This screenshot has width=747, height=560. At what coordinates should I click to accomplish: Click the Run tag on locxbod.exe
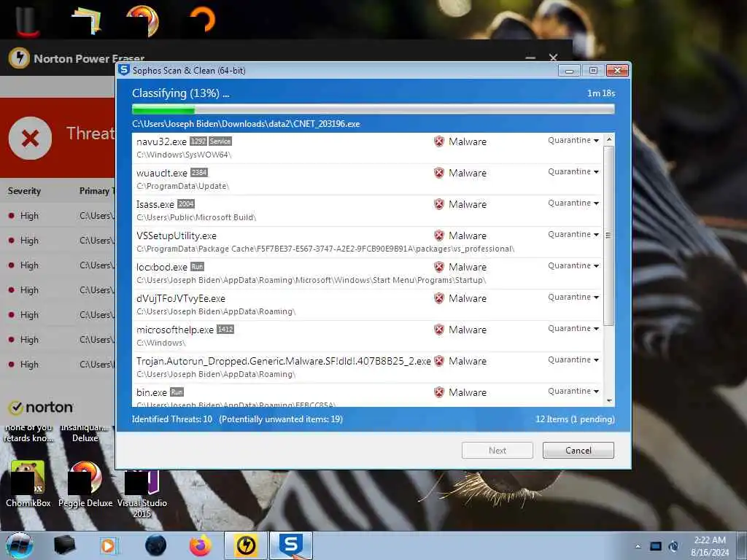pyautogui.click(x=197, y=267)
